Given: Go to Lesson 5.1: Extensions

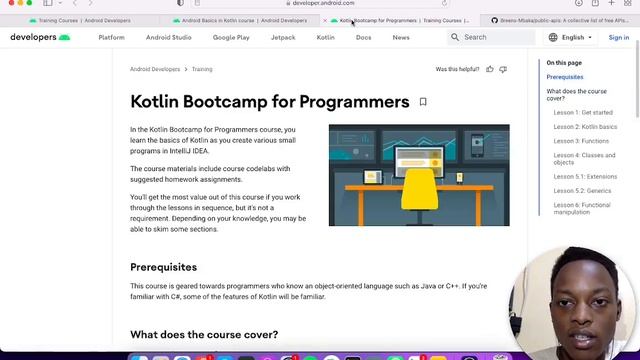Looking at the screenshot, I should pos(585,177).
